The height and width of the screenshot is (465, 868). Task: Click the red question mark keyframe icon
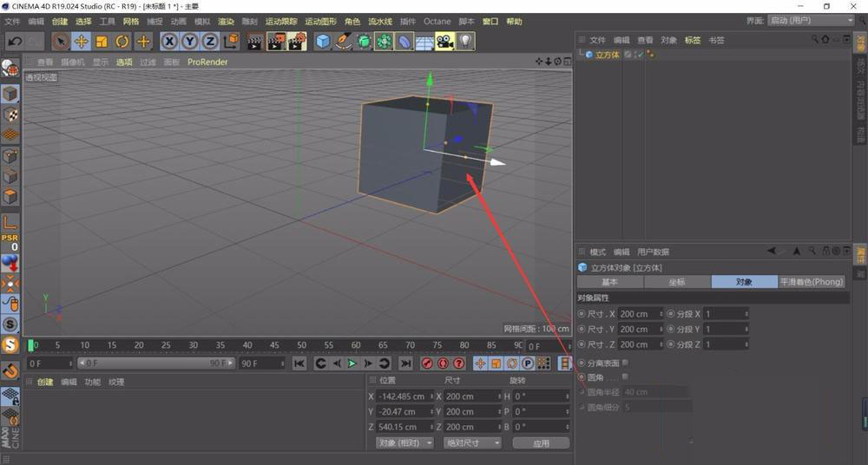459,363
